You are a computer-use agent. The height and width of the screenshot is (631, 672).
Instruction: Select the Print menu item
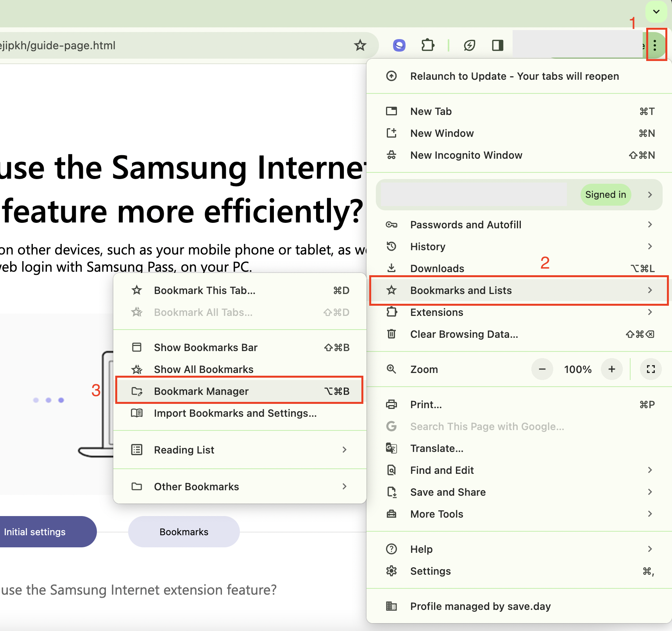(x=519, y=404)
